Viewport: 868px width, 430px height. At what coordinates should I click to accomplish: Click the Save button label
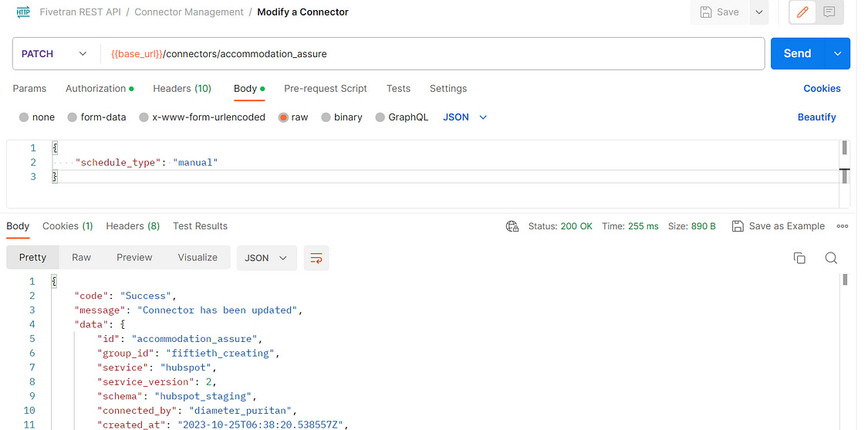[x=728, y=12]
